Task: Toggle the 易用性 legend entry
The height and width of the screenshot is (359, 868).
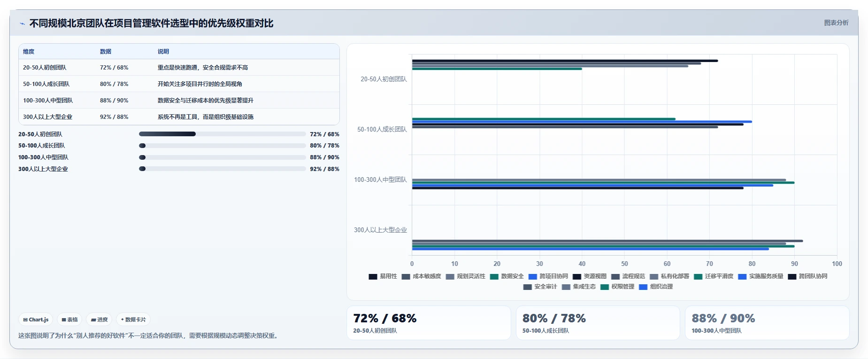Action: coord(383,276)
